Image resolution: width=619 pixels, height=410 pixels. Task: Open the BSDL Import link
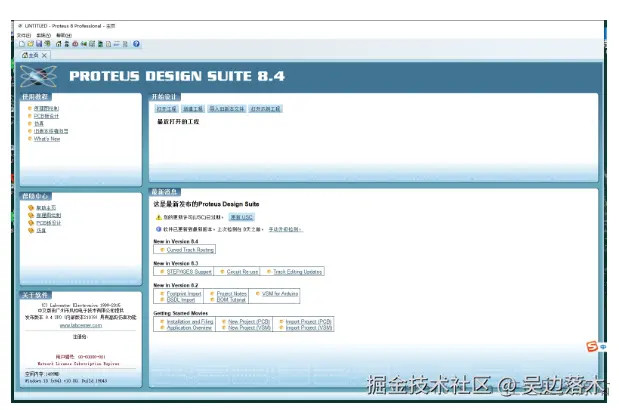point(181,300)
